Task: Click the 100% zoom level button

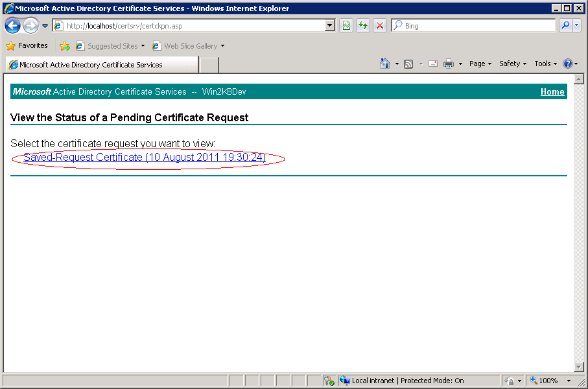Action: point(544,381)
